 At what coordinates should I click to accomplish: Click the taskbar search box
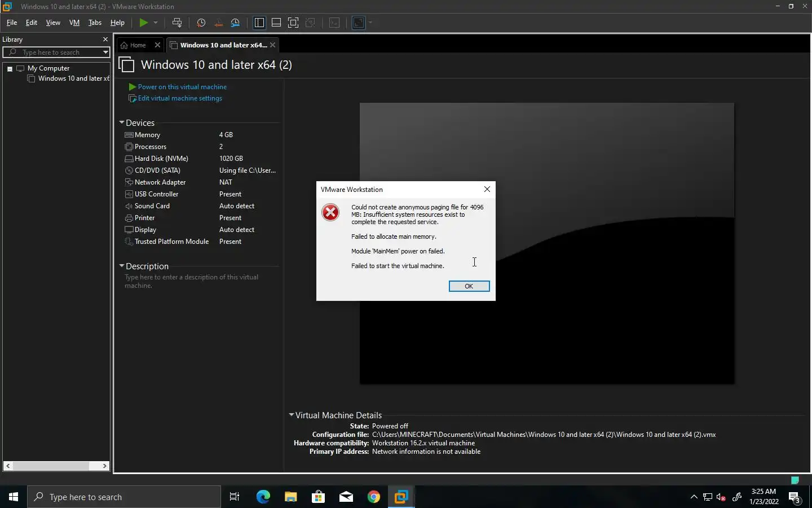[124, 497]
